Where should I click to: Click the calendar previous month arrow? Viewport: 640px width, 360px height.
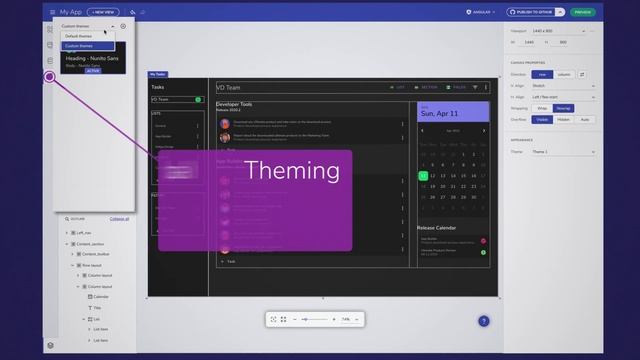(422, 131)
